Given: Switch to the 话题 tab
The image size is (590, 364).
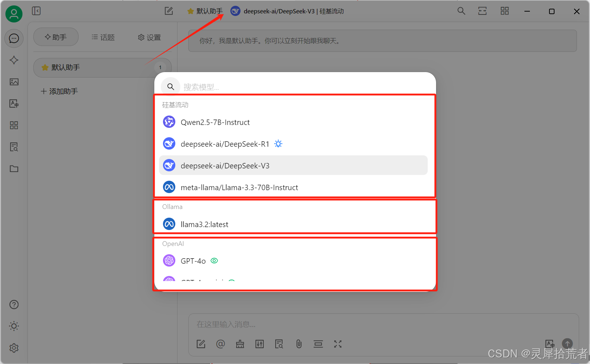Looking at the screenshot, I should 103,37.
